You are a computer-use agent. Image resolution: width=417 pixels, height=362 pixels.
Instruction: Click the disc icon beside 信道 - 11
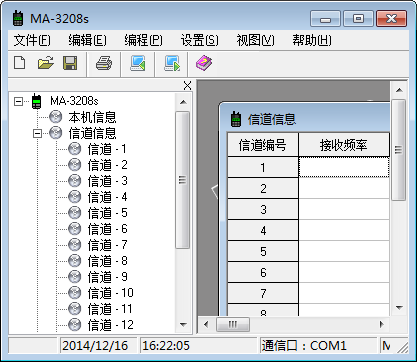[x=75, y=309]
